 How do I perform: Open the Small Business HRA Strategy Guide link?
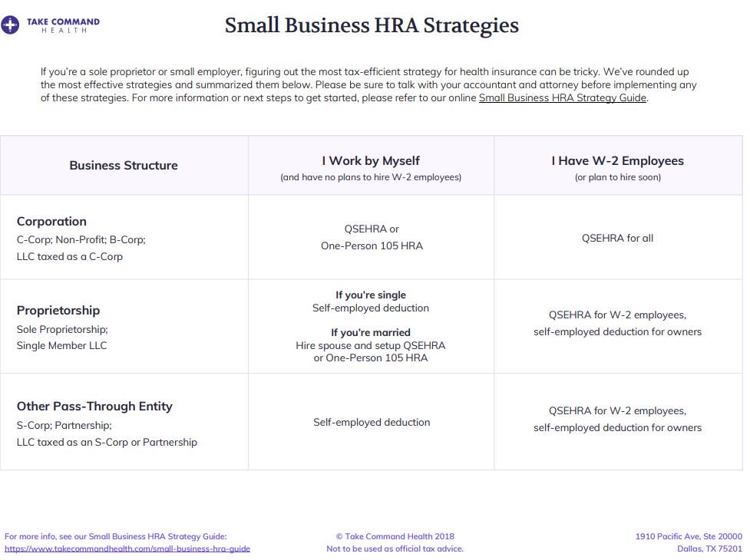coord(563,98)
